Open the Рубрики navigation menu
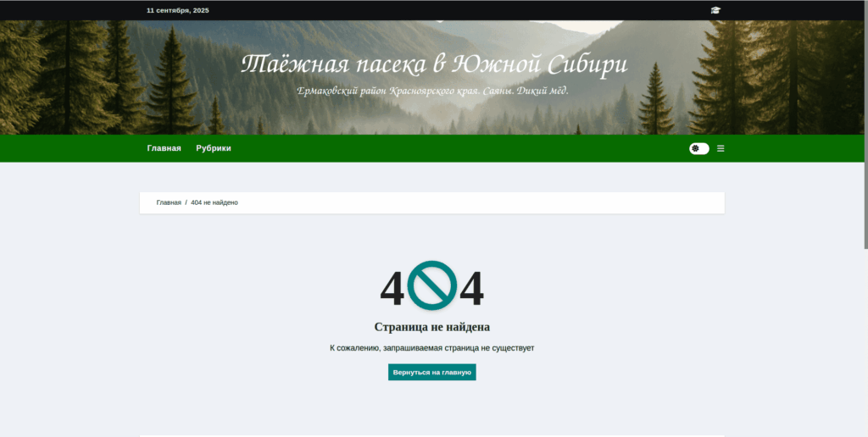This screenshot has height=437, width=868. (x=213, y=148)
